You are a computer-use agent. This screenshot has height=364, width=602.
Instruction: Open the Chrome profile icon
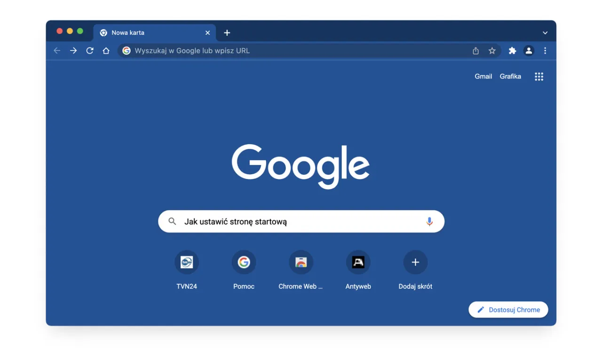[528, 50]
